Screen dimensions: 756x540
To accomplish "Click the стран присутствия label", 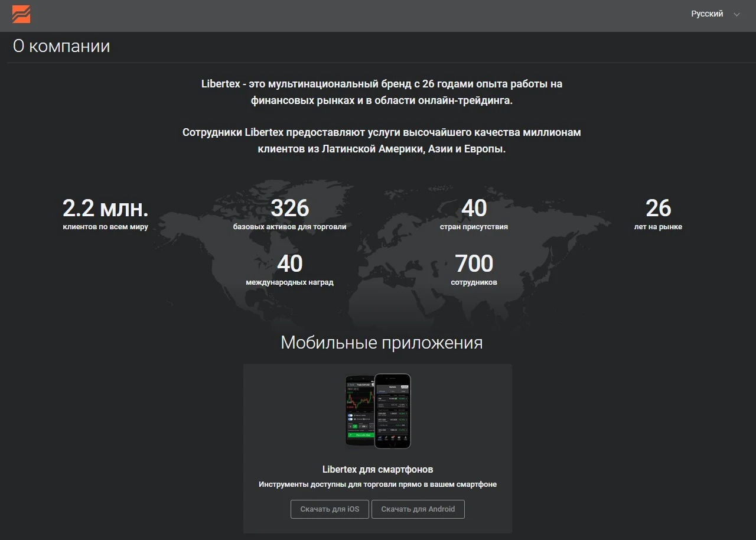I will pyautogui.click(x=474, y=227).
